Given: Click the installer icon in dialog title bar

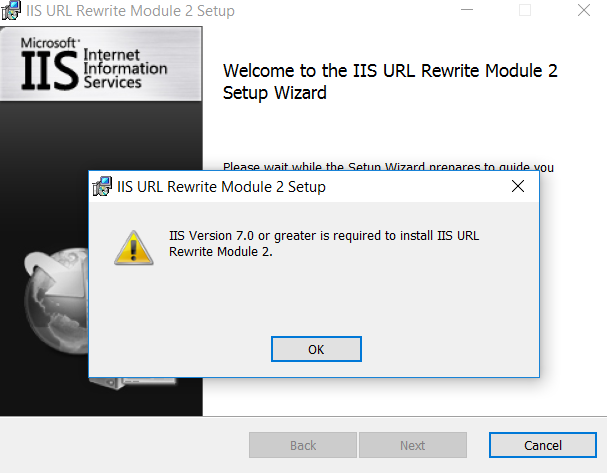Looking at the screenshot, I should [102, 187].
